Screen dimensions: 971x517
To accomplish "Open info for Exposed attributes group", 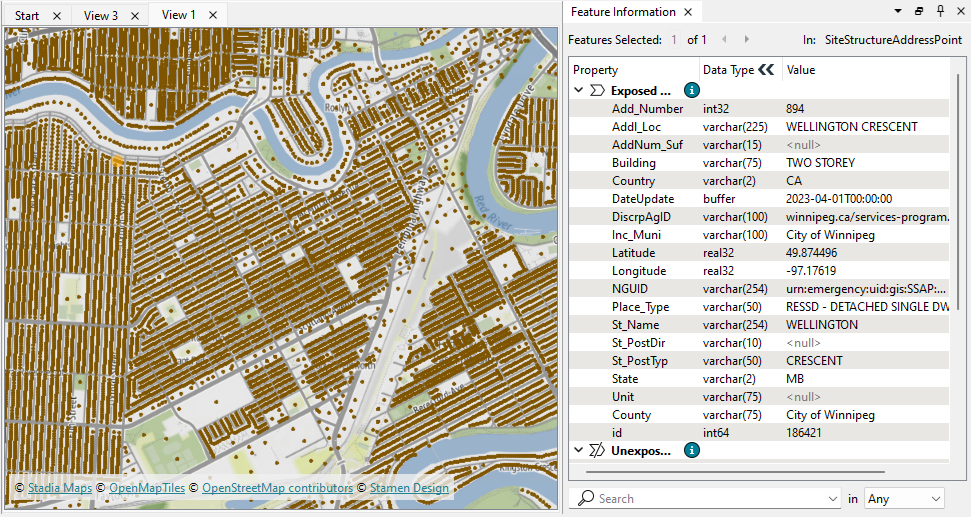I will [x=692, y=90].
